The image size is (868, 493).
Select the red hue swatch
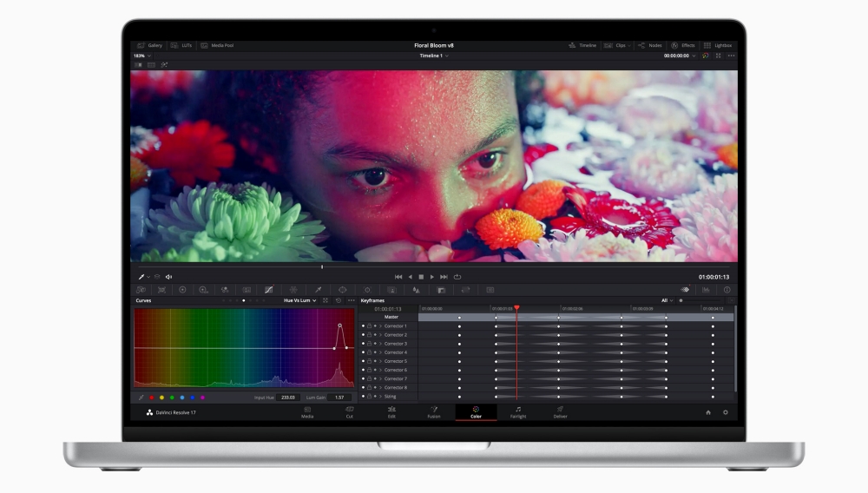click(152, 398)
